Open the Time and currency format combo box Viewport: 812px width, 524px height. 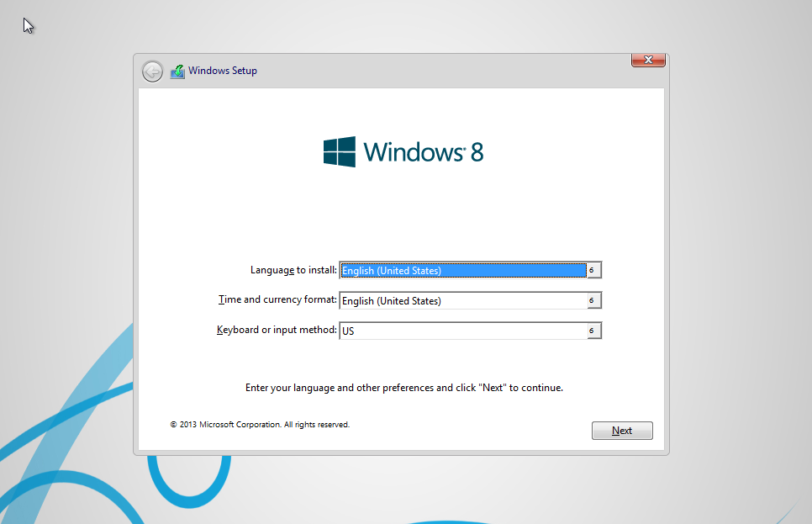tap(470, 300)
